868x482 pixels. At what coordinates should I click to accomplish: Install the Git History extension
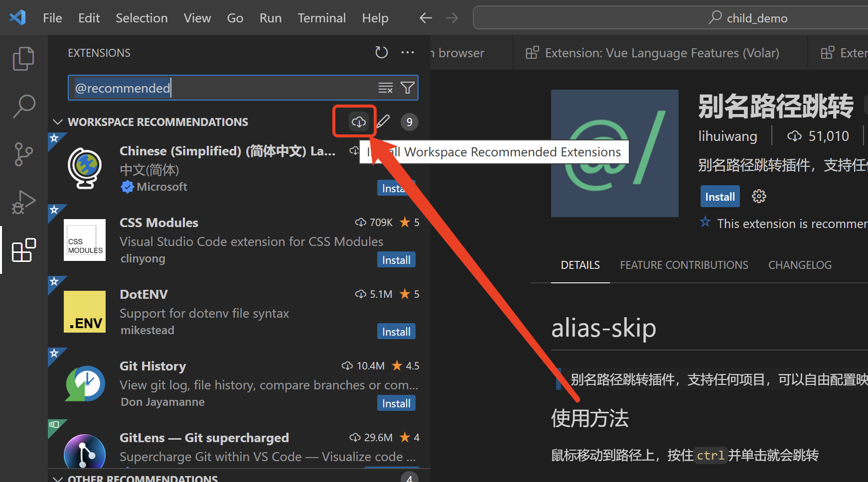tap(396, 403)
